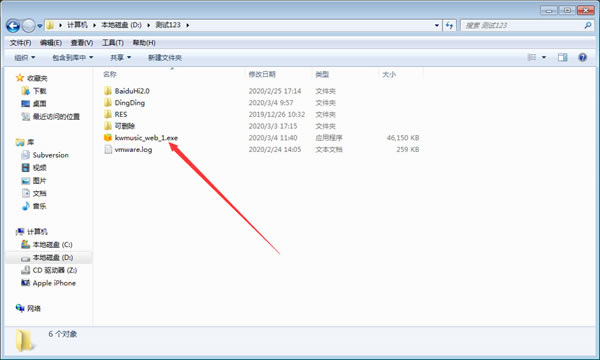Select 计算机 in the navigation pane
This screenshot has width=600, height=360.
click(x=37, y=232)
